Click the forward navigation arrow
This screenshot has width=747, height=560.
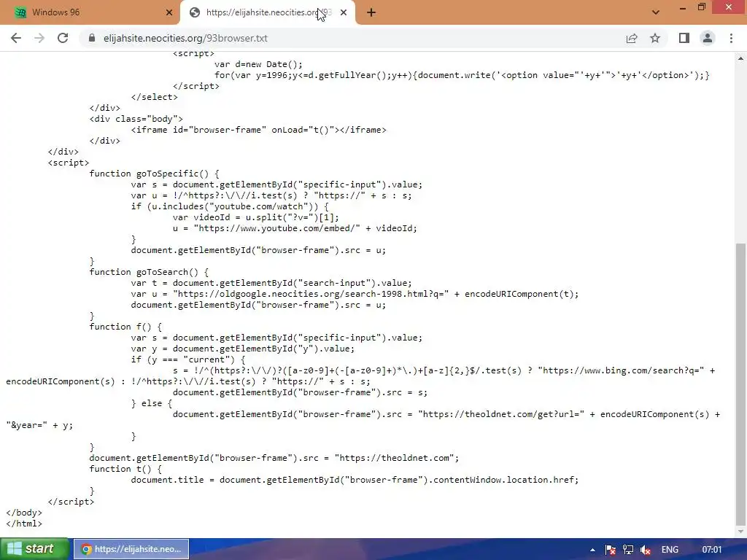point(39,38)
